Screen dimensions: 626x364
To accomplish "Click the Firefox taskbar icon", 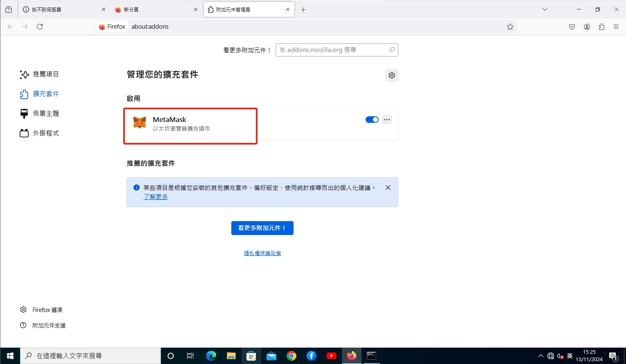I will point(352,356).
